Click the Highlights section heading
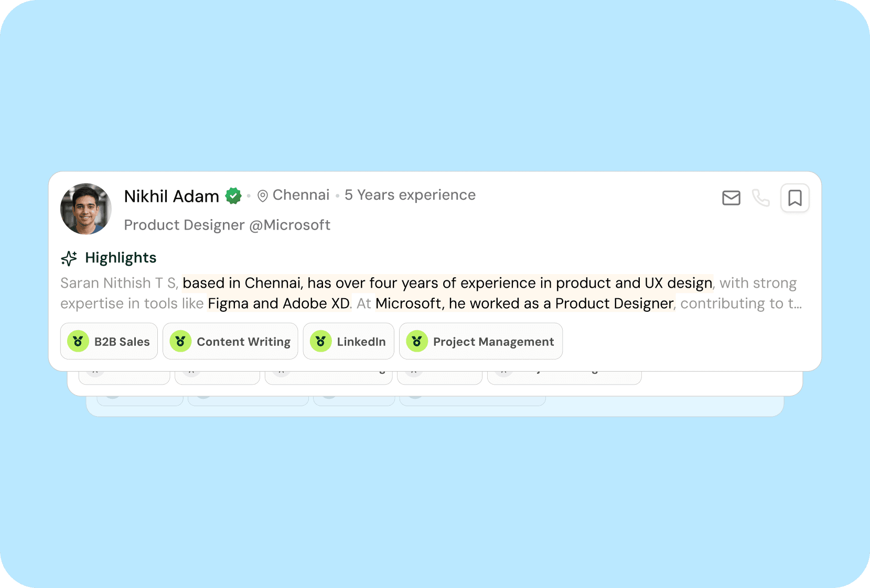The height and width of the screenshot is (588, 870). click(x=121, y=258)
